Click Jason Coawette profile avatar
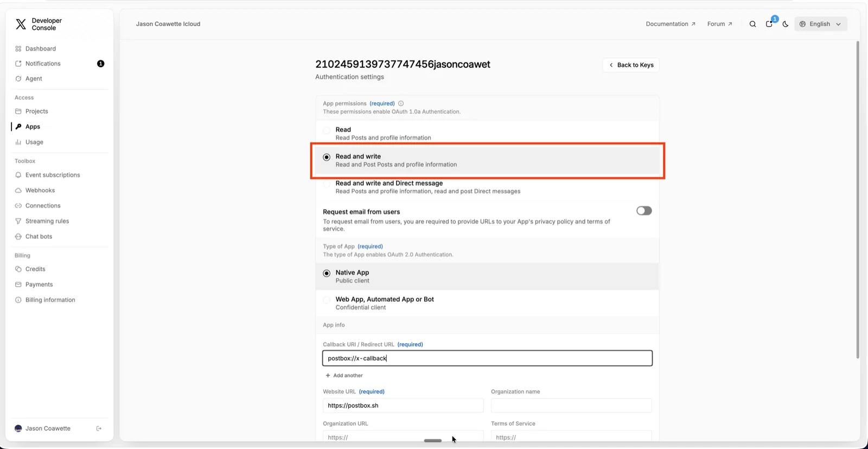868x449 pixels. click(x=18, y=428)
